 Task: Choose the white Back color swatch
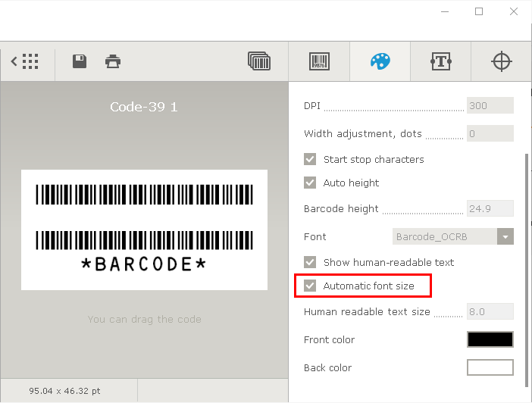tap(490, 367)
